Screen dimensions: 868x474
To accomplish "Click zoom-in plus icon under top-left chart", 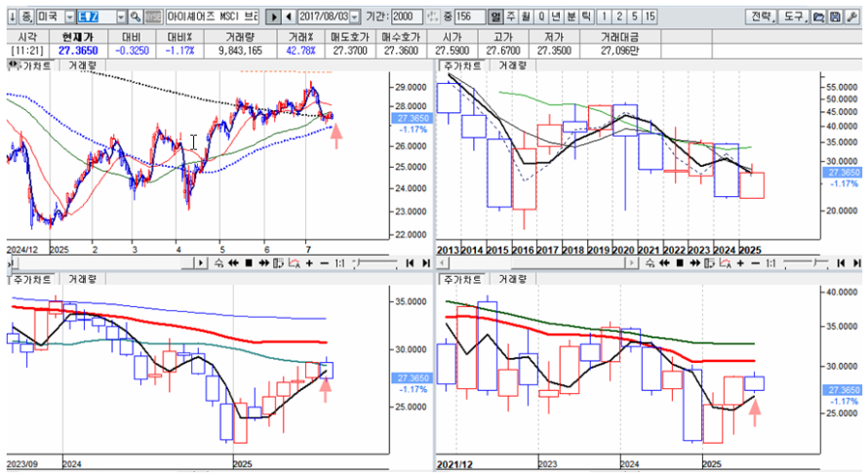I will [309, 263].
